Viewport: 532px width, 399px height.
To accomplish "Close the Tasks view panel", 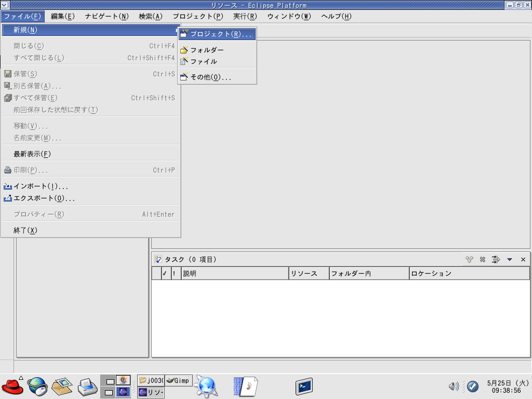I will pyautogui.click(x=523, y=260).
